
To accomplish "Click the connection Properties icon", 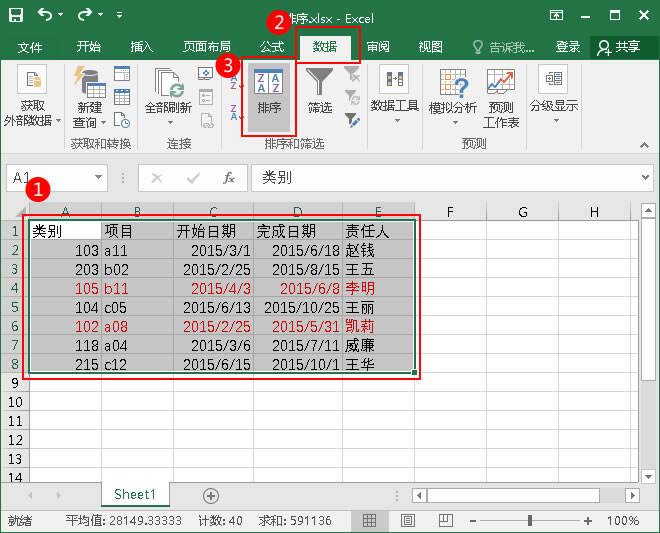I will point(206,97).
